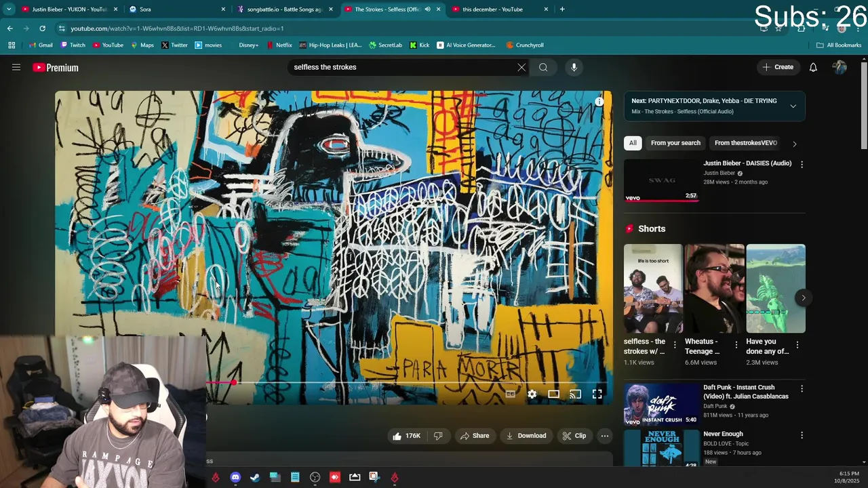Toggle theater mode in the player
The width and height of the screenshot is (868, 488).
click(553, 394)
